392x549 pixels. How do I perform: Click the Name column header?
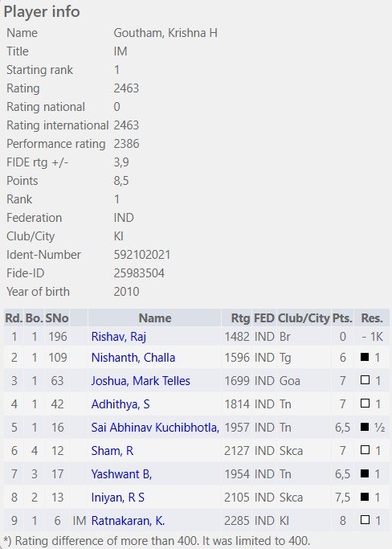pyautogui.click(x=155, y=318)
